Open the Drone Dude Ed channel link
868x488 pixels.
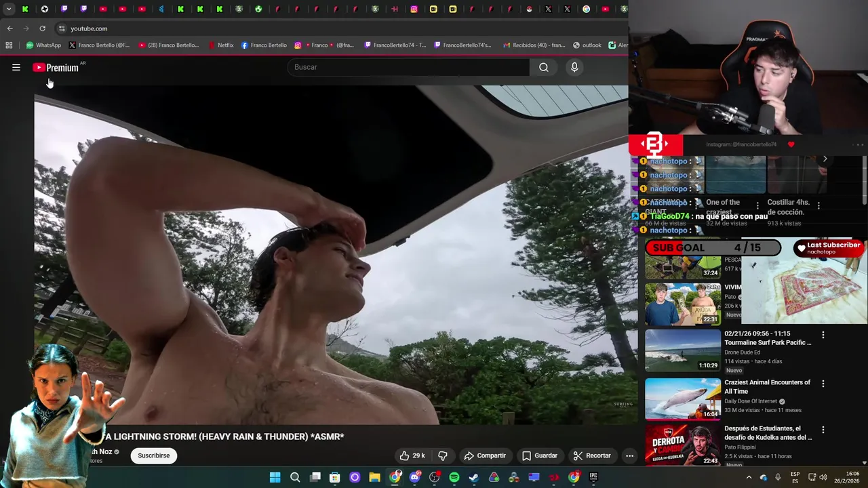pos(742,352)
